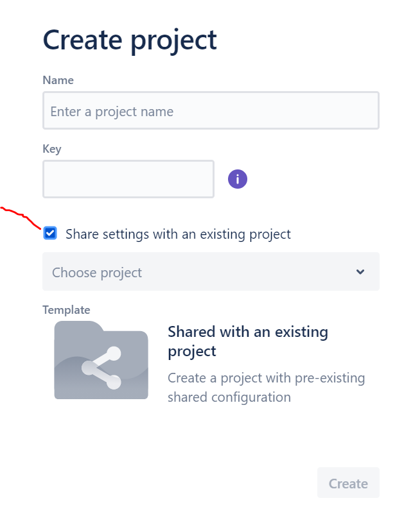Click the 'Shared with an existing project' title
The width and height of the screenshot is (413, 532).
pyautogui.click(x=248, y=341)
